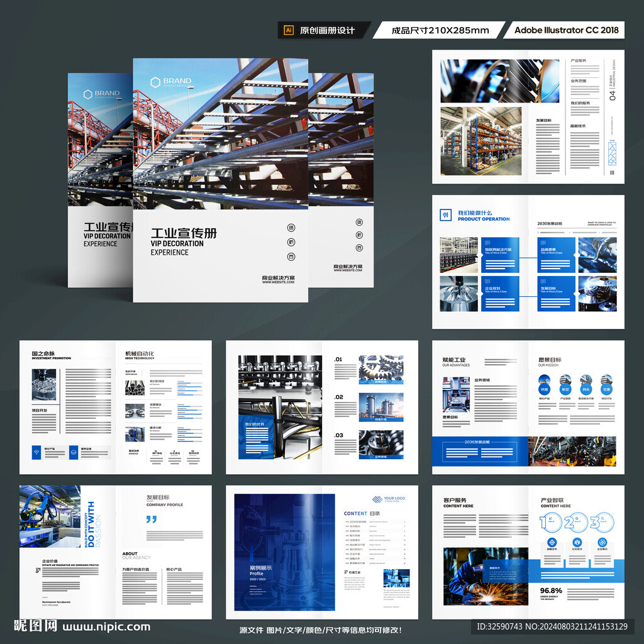Click the WWW.WEBSITE.COM text on the right cover
Image resolution: width=644 pixels, height=644 pixels.
point(348,270)
